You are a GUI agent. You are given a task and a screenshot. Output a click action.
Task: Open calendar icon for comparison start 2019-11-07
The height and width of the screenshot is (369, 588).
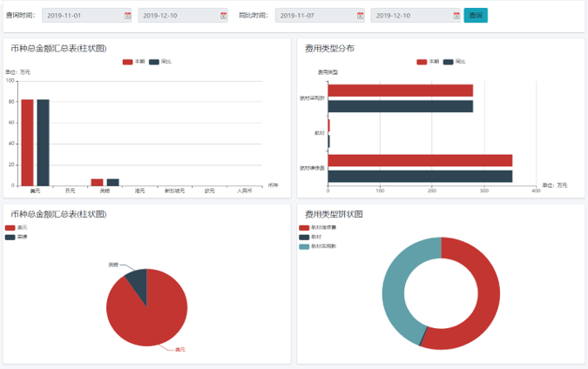360,16
